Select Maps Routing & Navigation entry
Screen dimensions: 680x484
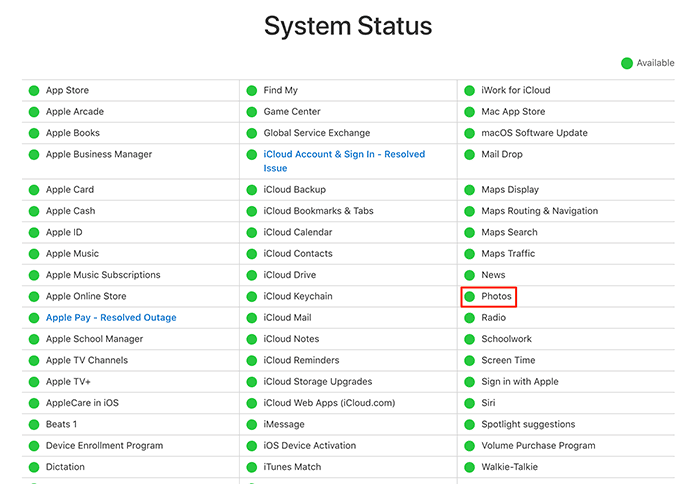tap(539, 211)
